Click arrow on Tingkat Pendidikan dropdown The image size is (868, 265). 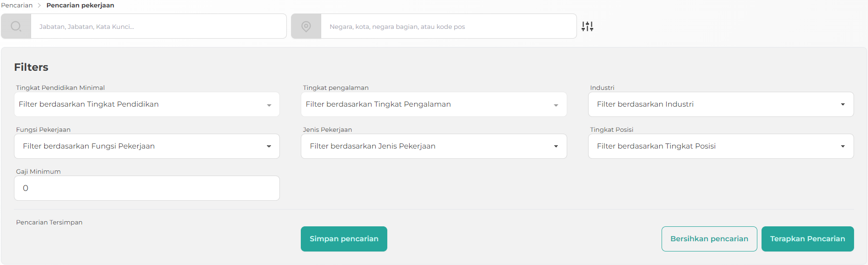pos(269,105)
